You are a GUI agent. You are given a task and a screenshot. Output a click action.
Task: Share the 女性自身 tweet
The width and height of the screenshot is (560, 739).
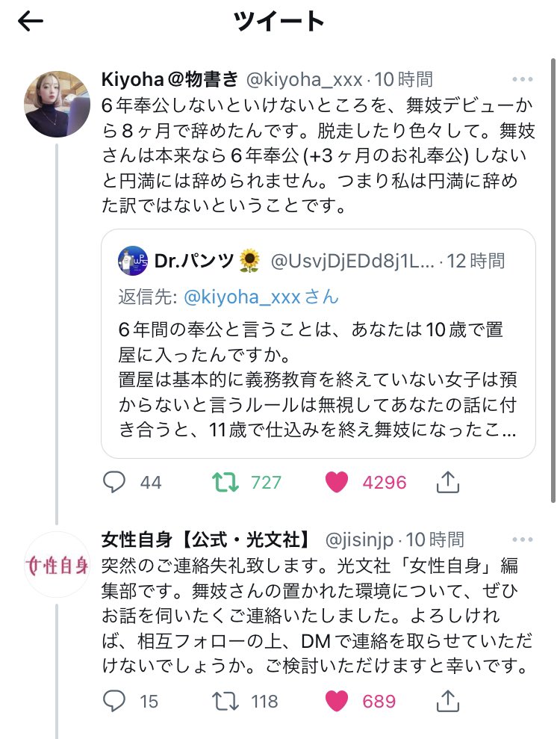(447, 702)
